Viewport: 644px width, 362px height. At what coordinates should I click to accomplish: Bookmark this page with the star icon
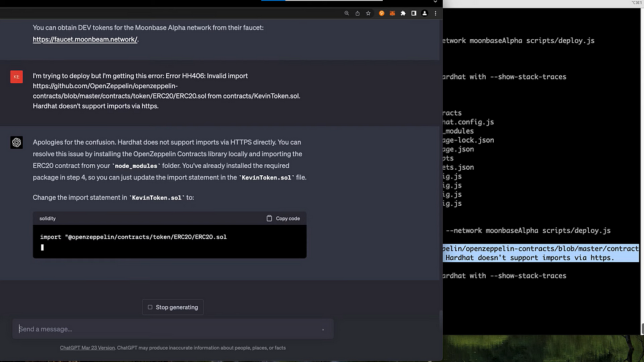click(368, 13)
